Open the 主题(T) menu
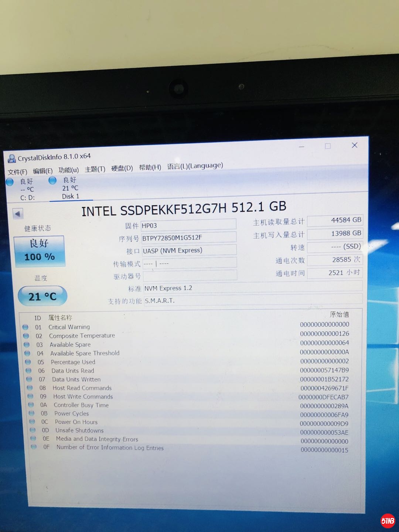 95,169
